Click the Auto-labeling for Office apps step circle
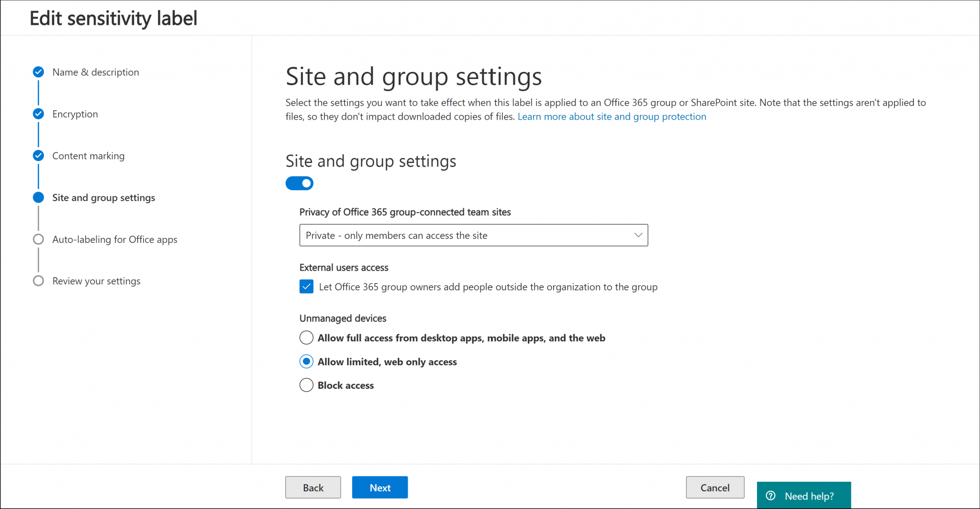Viewport: 980px width, 509px height. (x=38, y=239)
